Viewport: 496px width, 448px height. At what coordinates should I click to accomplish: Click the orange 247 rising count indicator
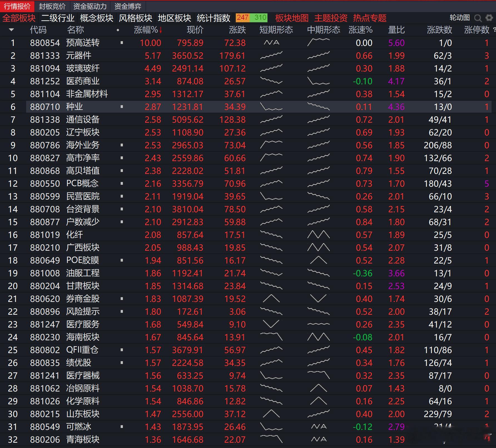coord(242,18)
